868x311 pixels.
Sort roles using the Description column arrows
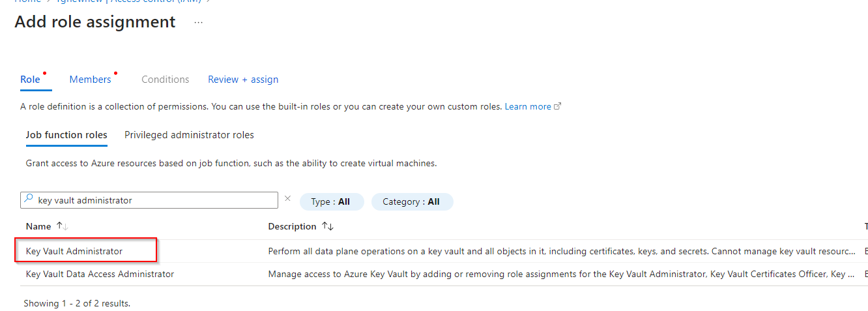coord(328,226)
